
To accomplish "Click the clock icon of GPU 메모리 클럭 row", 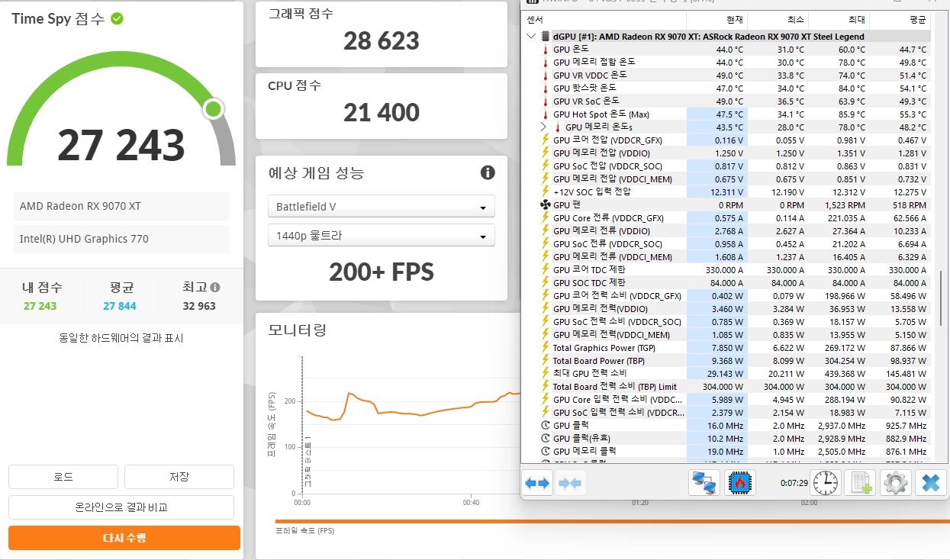I will [x=545, y=452].
